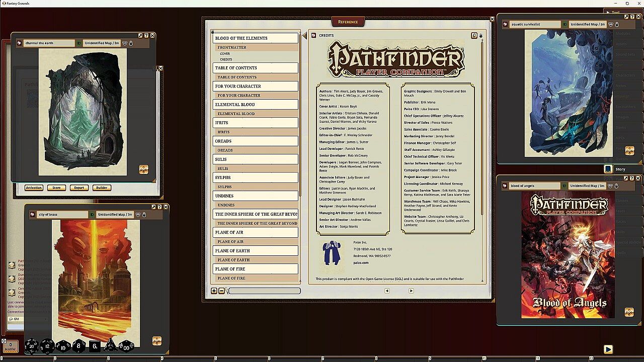Click help icon on blood of angels window
This screenshot has height=362, width=644.
click(632, 178)
